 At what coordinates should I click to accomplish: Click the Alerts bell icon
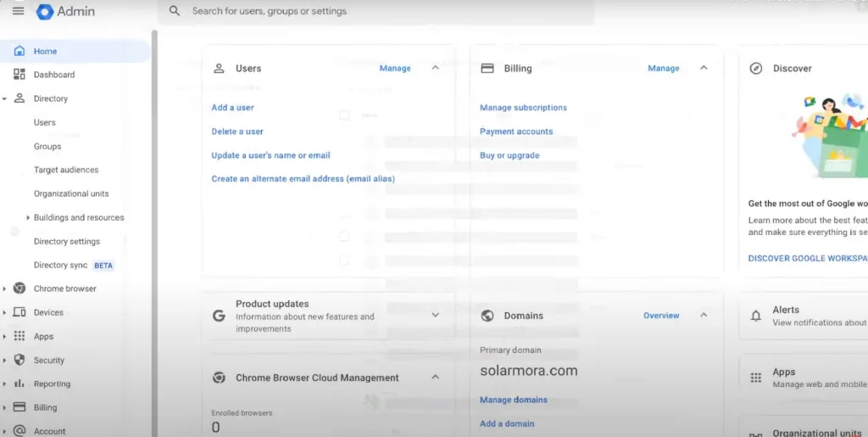click(x=756, y=316)
